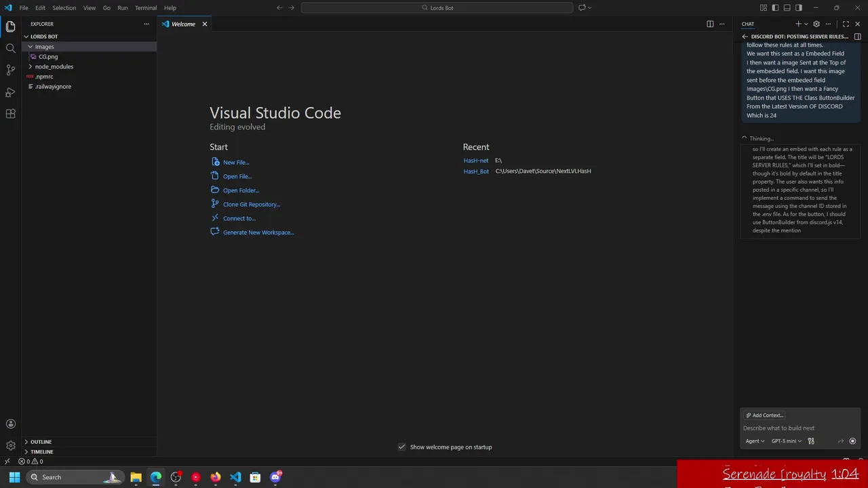Open Firefox from Windows taskbar

(216, 477)
